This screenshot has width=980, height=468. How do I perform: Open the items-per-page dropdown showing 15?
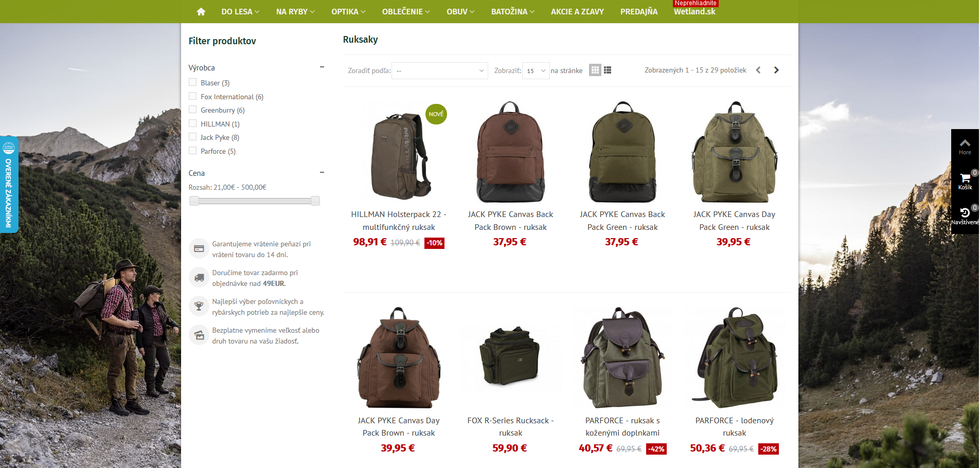pos(536,70)
